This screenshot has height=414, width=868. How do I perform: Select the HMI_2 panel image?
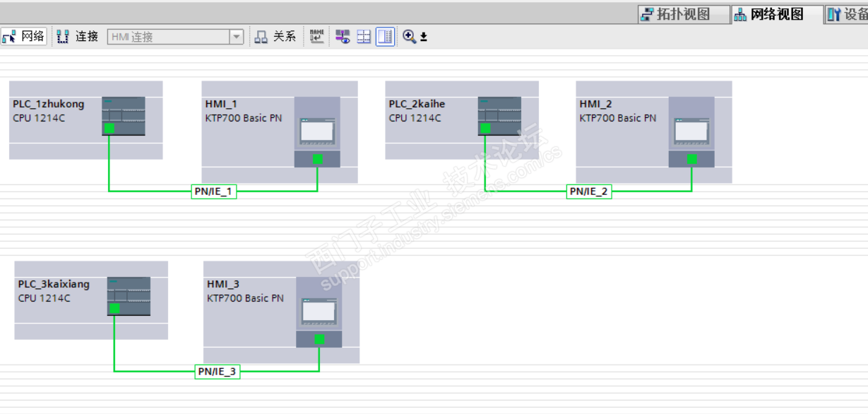[x=691, y=132]
